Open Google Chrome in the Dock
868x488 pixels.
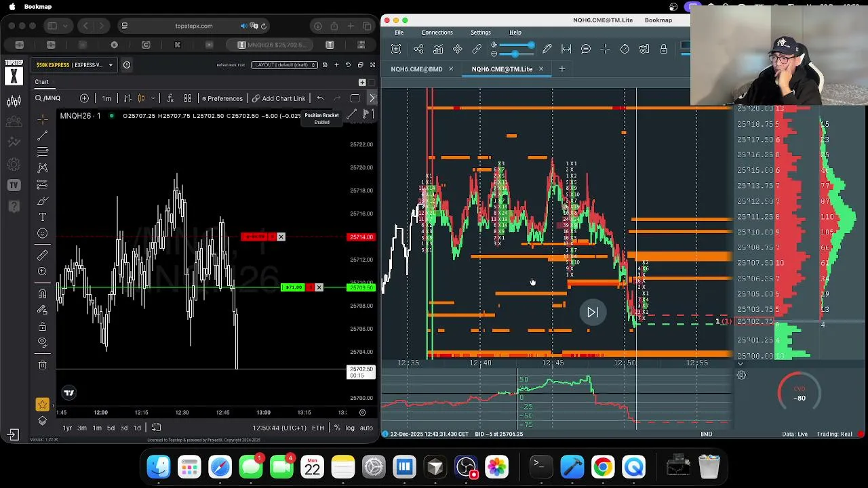coord(602,467)
